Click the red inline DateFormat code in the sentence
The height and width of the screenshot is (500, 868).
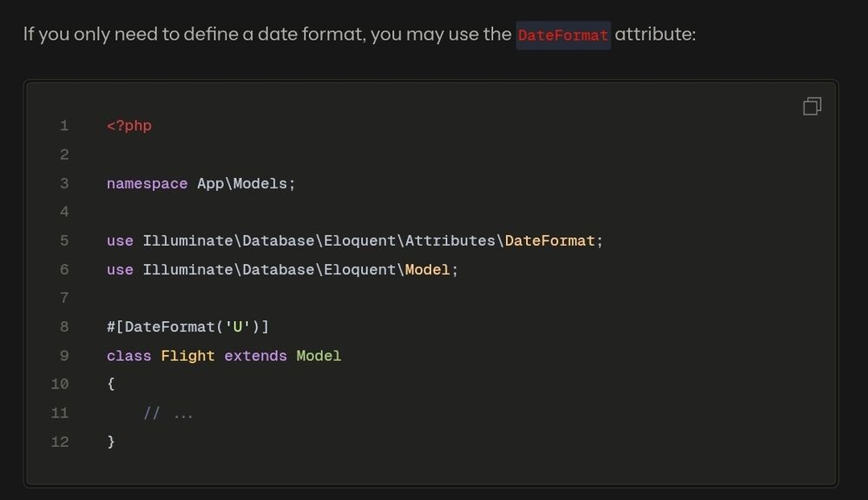[563, 36]
